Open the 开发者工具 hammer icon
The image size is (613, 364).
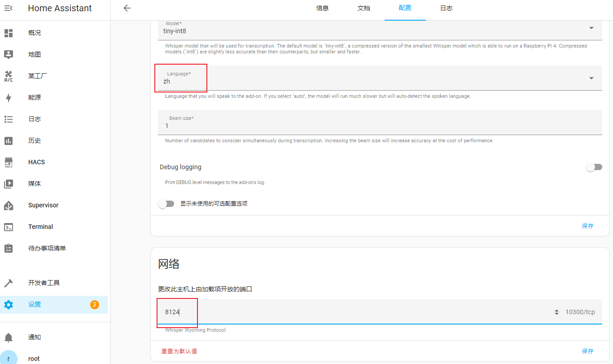pyautogui.click(x=9, y=283)
